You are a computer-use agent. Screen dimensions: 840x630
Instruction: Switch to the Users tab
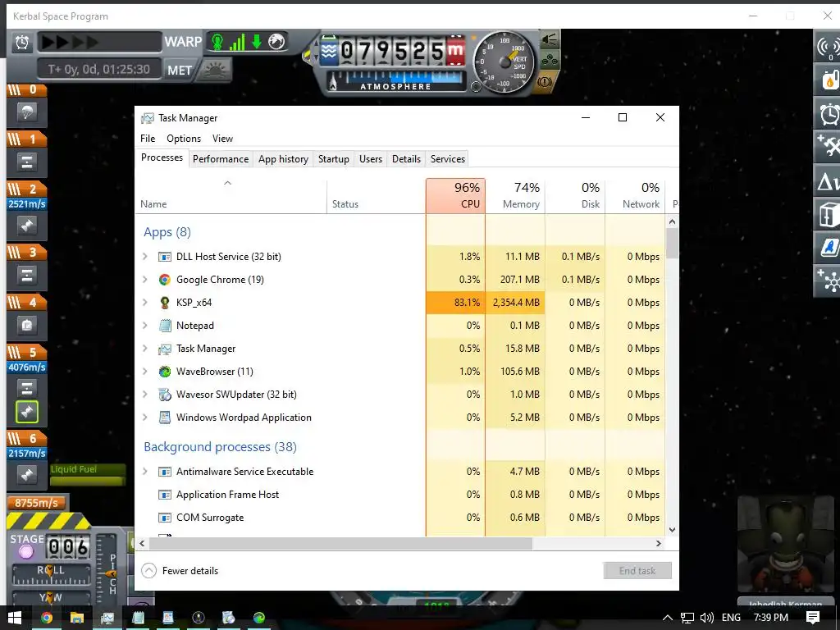(371, 159)
